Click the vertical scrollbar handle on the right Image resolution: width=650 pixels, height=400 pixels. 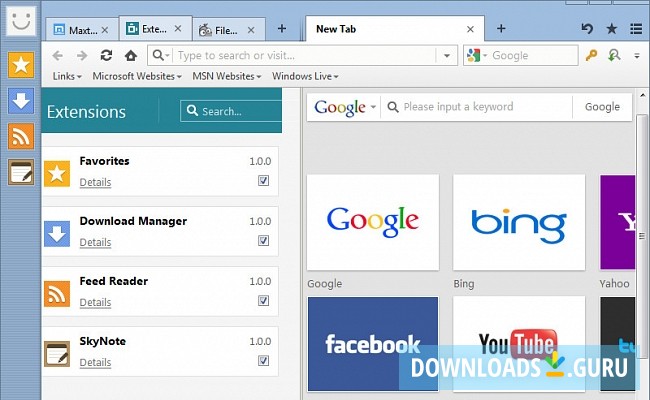point(643,235)
